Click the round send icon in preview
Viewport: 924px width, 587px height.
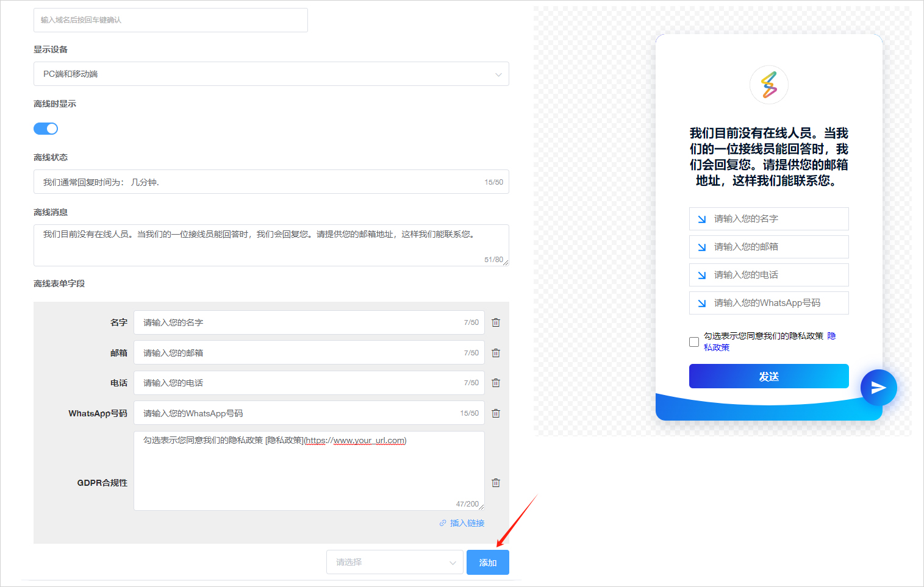878,388
